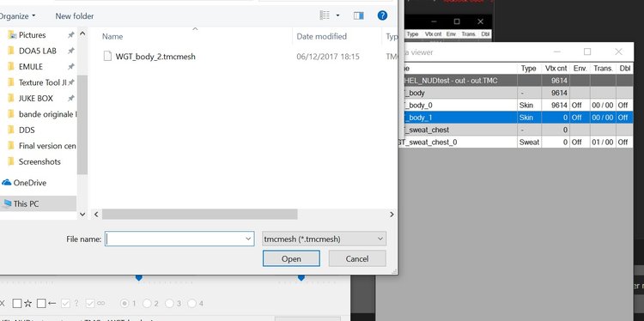Open the DDS folder
This screenshot has width=644, height=321.
tap(27, 130)
